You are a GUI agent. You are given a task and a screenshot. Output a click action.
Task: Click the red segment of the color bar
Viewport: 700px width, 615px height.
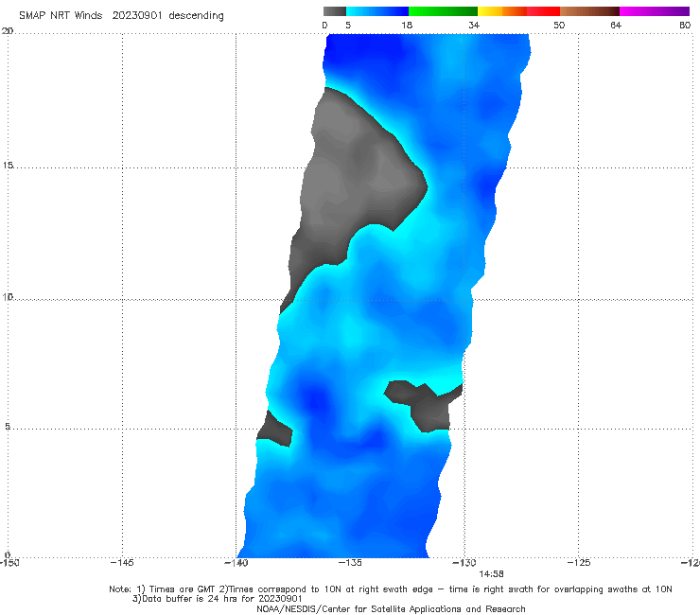[543, 11]
